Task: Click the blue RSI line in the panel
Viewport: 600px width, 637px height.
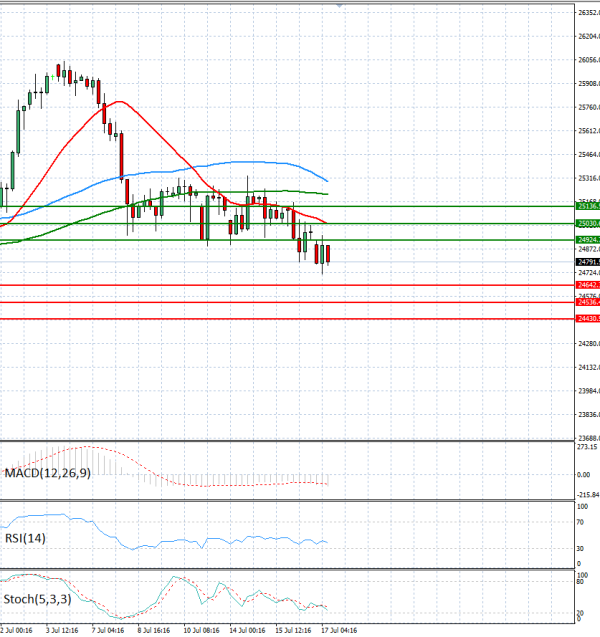Action: pyautogui.click(x=162, y=542)
